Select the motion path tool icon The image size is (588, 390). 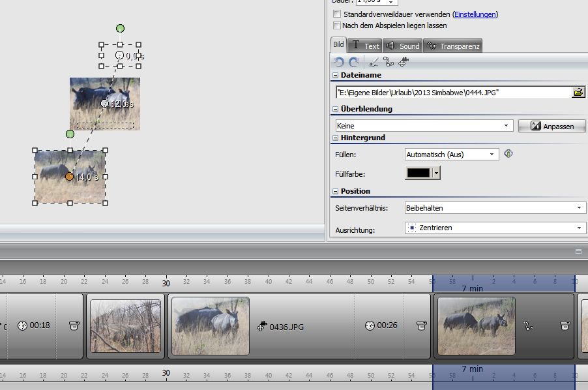click(x=389, y=63)
